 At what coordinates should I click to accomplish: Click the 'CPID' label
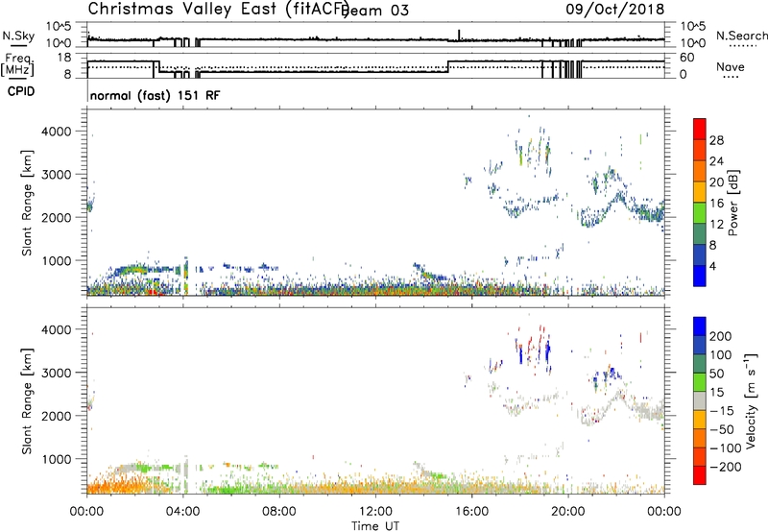point(21,91)
